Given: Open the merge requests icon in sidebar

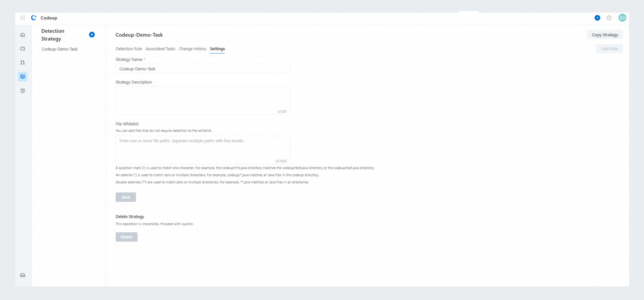Looking at the screenshot, I should pyautogui.click(x=23, y=63).
